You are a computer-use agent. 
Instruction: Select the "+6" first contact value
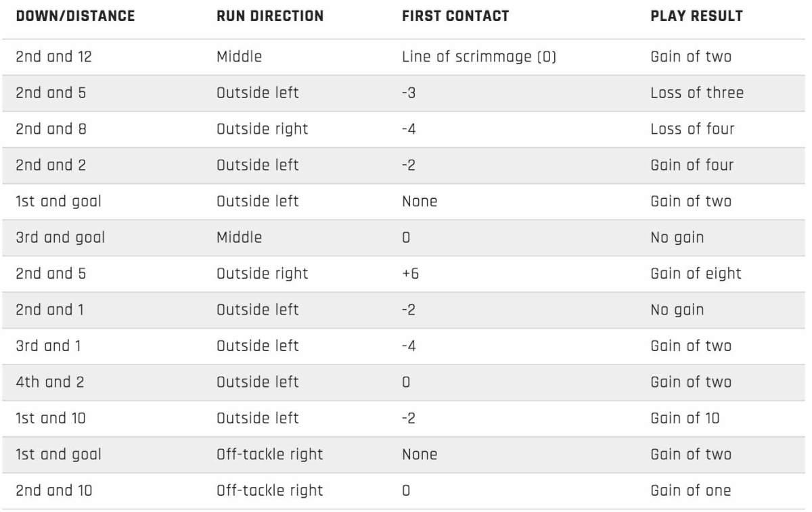point(411,273)
